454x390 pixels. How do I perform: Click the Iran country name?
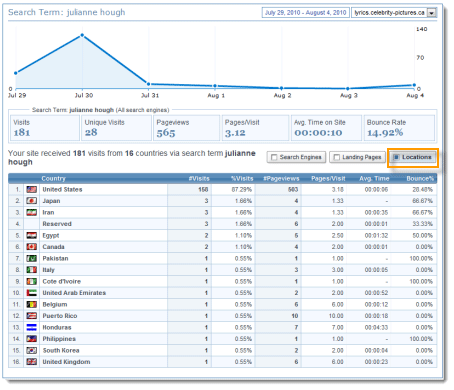(x=48, y=213)
